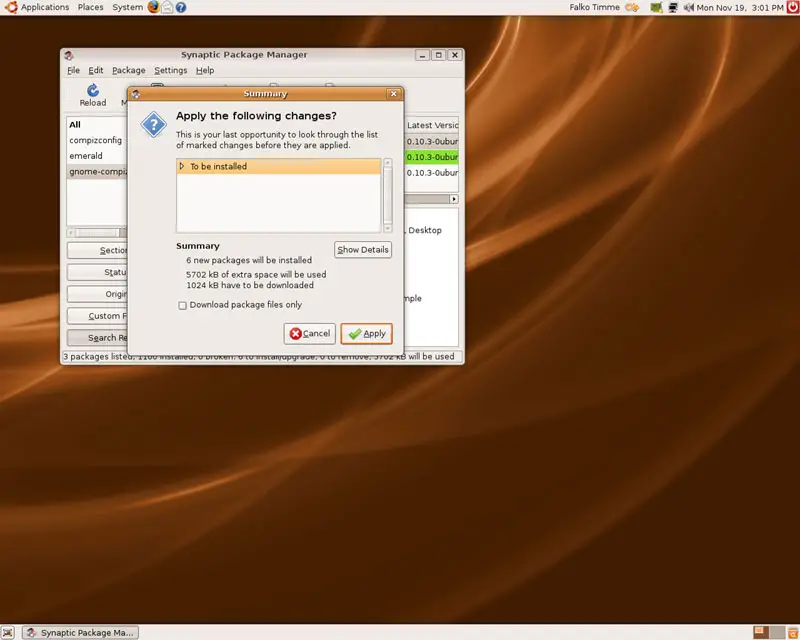Click the Show Details button

362,250
